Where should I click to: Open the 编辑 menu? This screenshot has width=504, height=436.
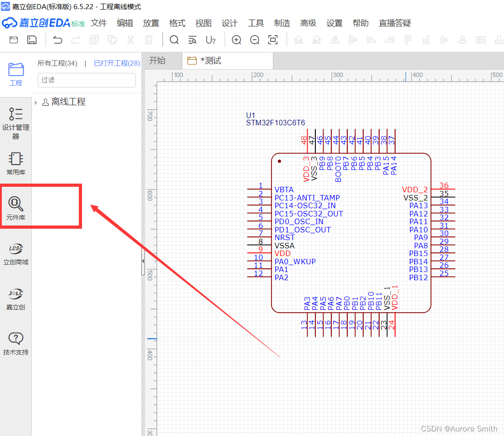coord(125,23)
